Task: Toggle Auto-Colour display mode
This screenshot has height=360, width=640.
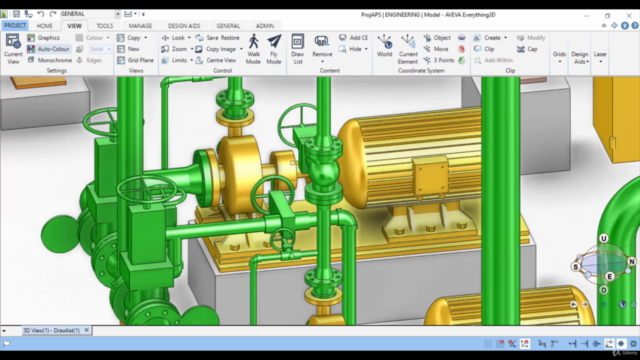Action: [x=48, y=49]
